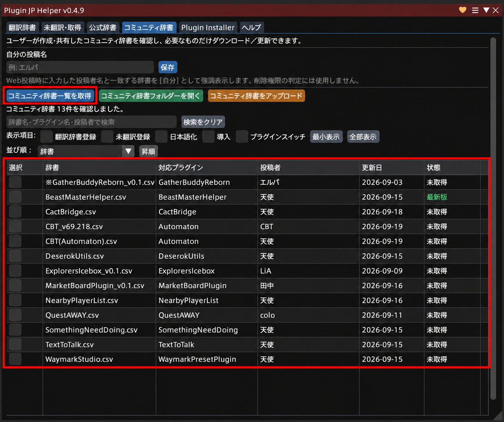Collapse window using the triangle icon
Image resolution: width=504 pixels, height=422 pixels.
coord(486,10)
